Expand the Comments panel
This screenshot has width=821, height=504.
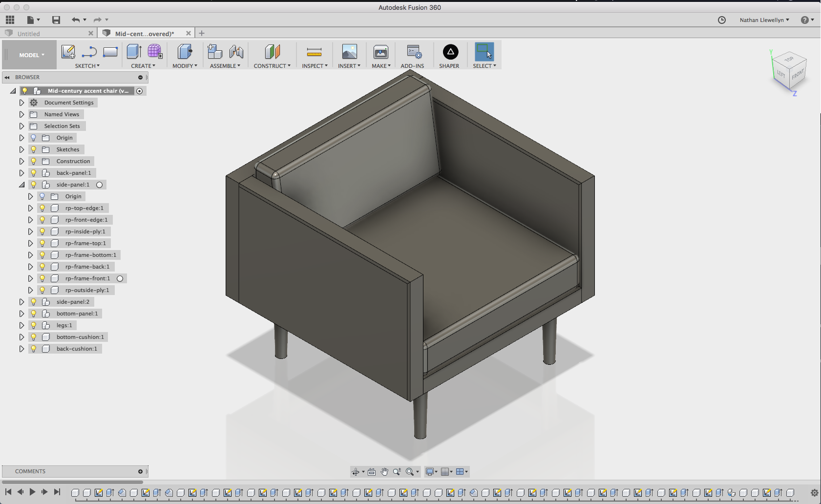tap(140, 471)
